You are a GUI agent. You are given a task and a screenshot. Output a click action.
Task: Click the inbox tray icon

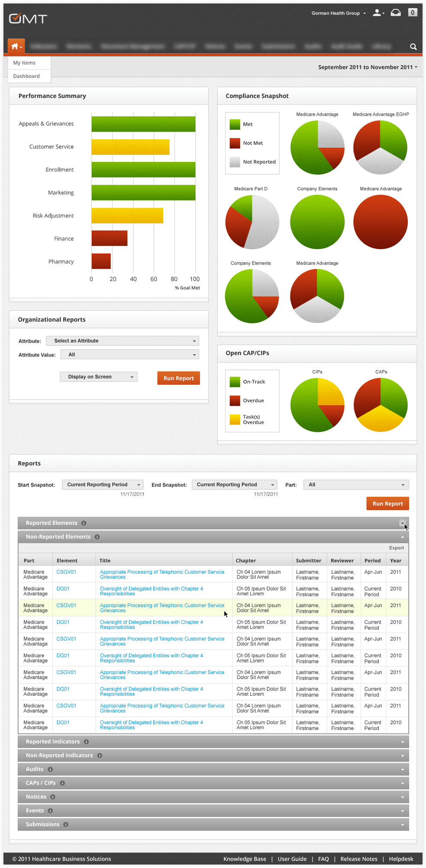click(395, 13)
